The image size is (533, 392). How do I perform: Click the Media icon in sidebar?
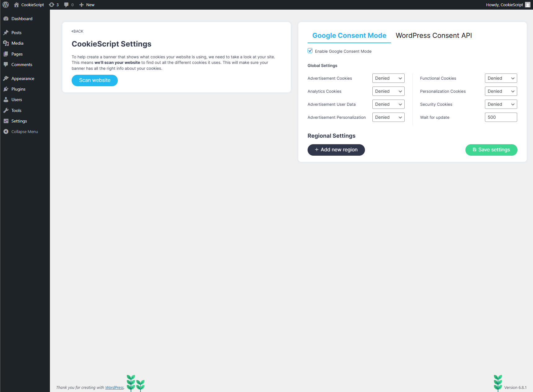(x=6, y=43)
